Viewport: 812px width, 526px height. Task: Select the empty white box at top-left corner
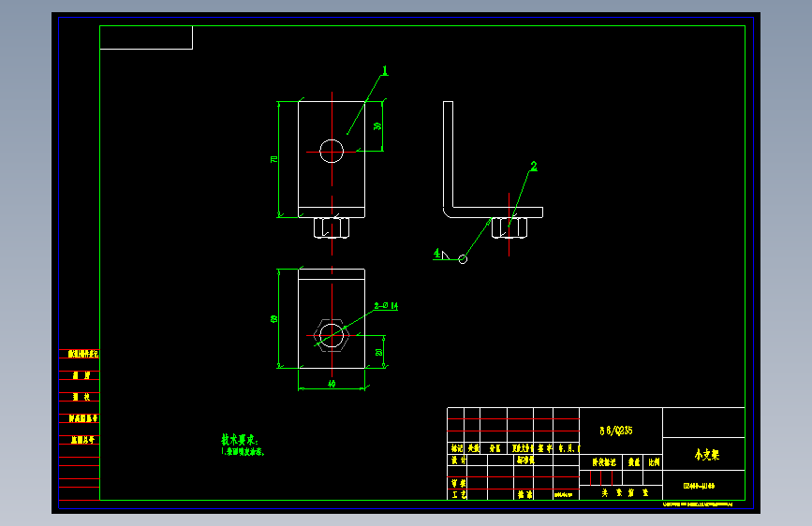pos(146,37)
